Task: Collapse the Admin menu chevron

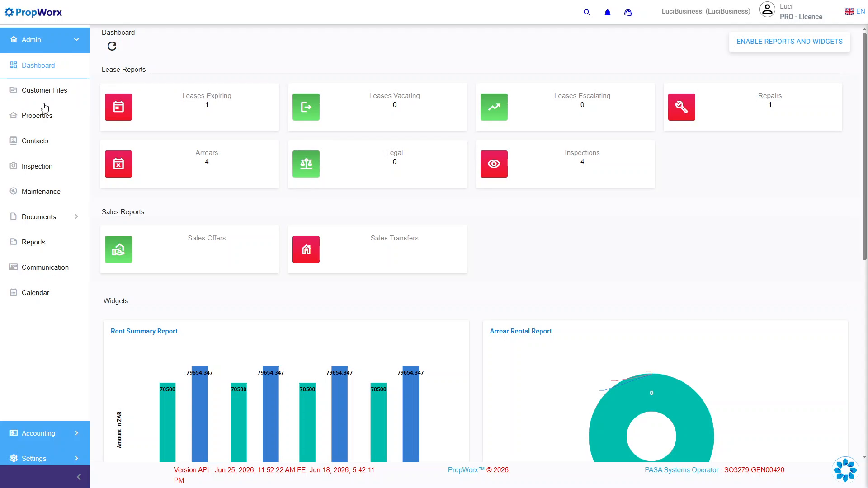Action: tap(76, 40)
